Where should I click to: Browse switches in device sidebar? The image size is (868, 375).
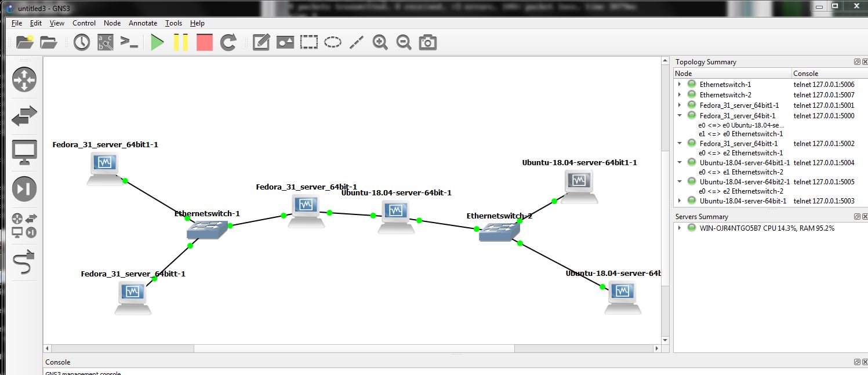[24, 116]
